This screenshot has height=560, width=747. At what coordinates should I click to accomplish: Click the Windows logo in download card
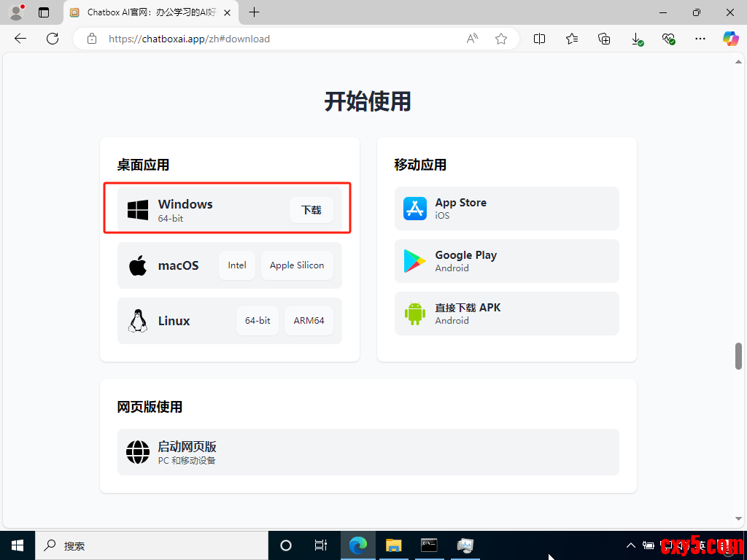point(138,210)
